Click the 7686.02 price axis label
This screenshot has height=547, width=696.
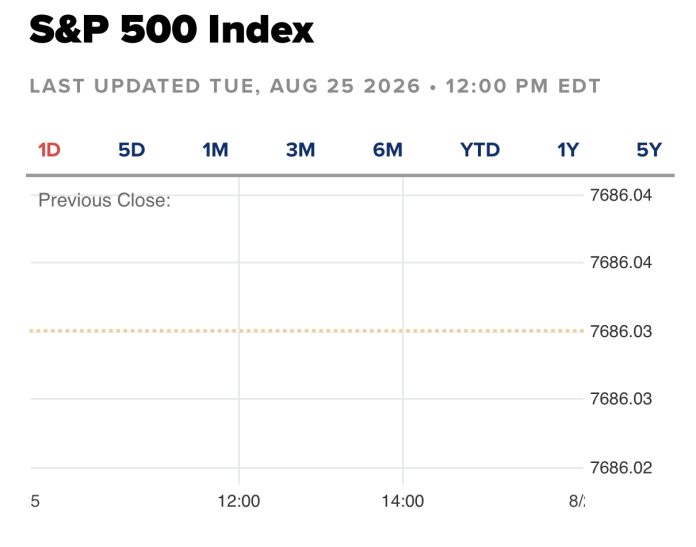[621, 468]
